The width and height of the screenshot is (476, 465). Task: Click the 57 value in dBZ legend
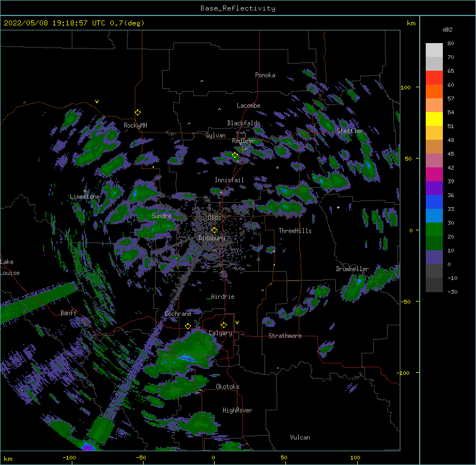(x=451, y=99)
